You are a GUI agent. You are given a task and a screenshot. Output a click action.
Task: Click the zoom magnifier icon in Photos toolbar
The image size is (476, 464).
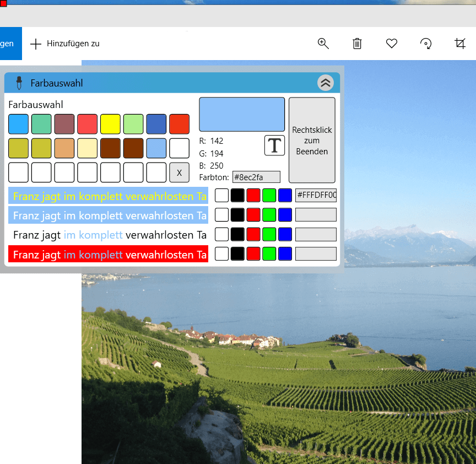[323, 44]
